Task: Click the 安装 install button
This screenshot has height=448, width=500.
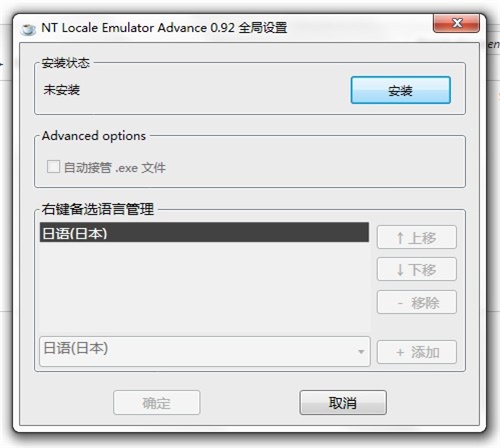Action: (x=400, y=90)
